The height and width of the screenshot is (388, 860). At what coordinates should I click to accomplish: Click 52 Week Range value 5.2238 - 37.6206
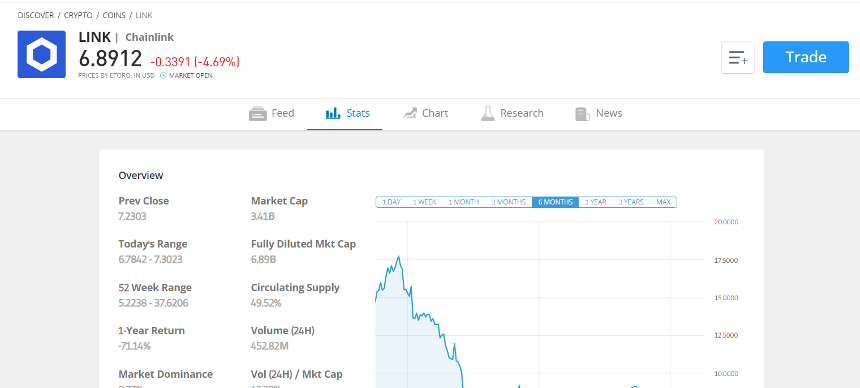(153, 303)
